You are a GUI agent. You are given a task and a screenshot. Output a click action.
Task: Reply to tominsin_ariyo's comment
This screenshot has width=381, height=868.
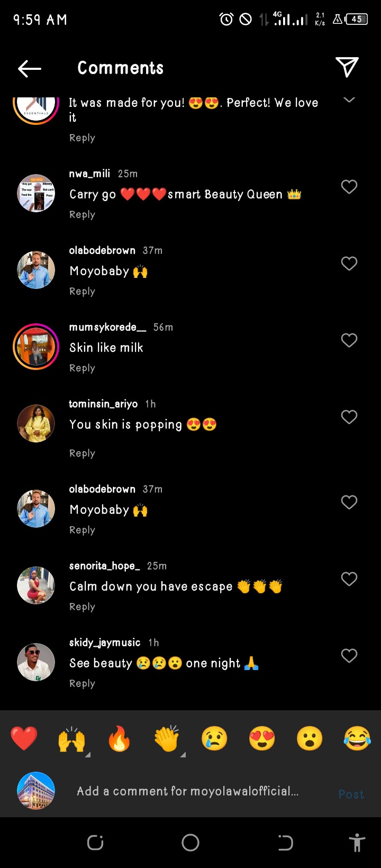tap(82, 454)
